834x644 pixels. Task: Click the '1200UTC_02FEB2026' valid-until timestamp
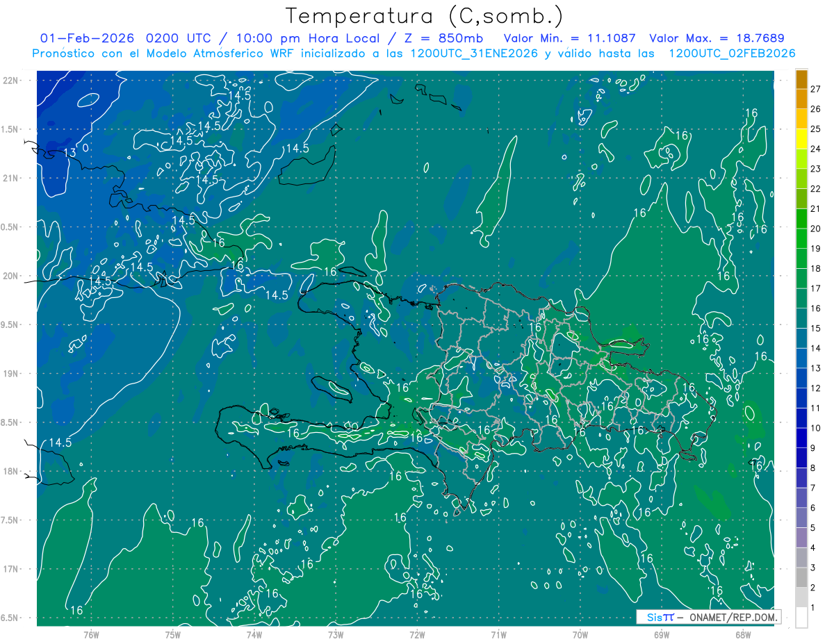click(x=732, y=53)
